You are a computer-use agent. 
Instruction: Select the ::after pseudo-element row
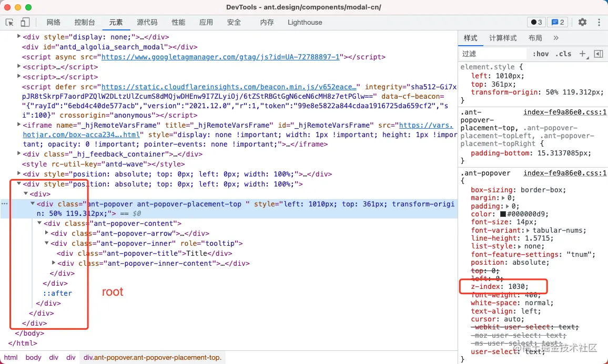click(57, 293)
